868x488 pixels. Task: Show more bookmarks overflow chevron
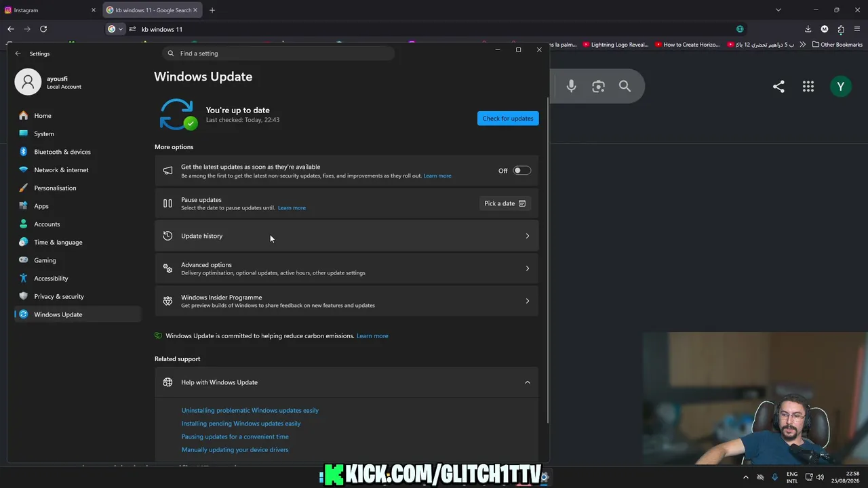click(803, 45)
